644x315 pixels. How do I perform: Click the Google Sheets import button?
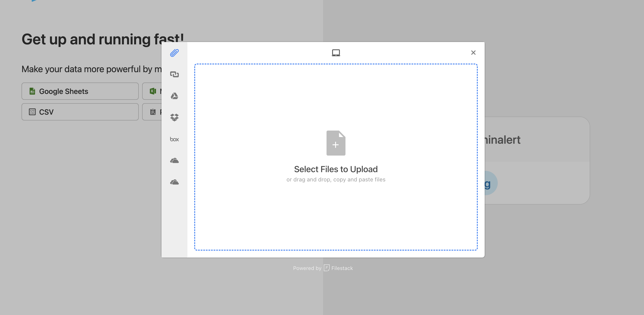point(80,91)
